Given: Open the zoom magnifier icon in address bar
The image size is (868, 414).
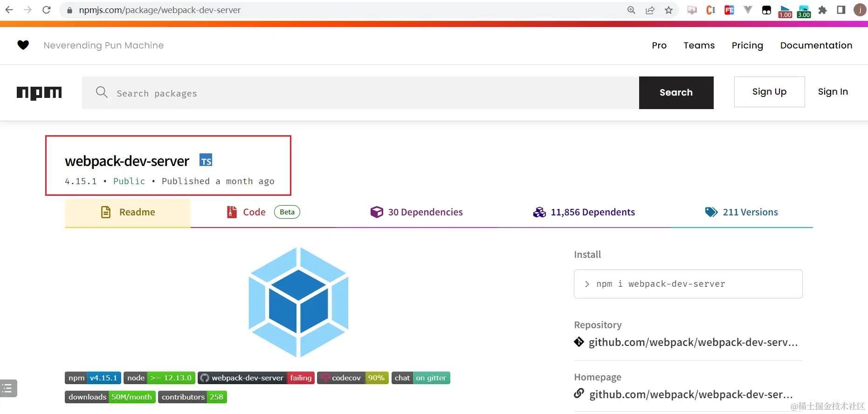Looking at the screenshot, I should click(x=631, y=10).
